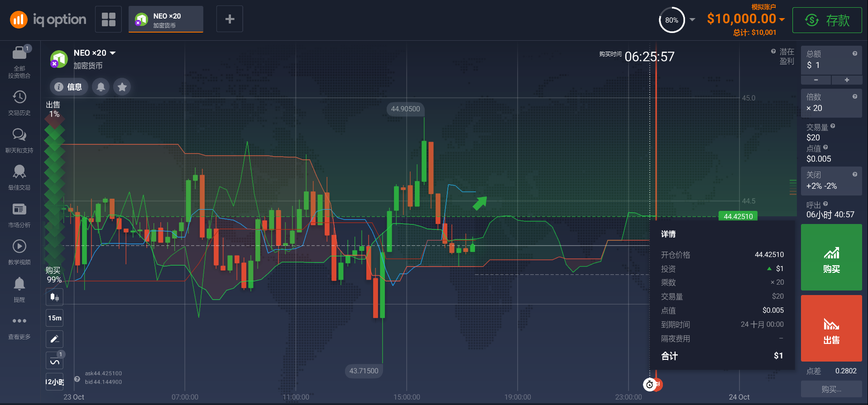Viewport: 868px width, 405px height.
Task: Click the amount field showing $ 1
Action: pos(831,60)
